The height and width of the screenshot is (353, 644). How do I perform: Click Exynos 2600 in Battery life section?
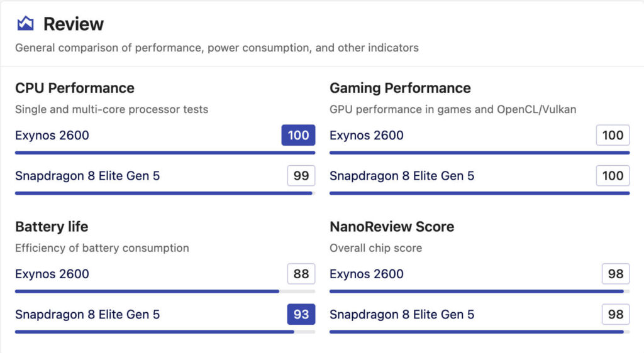click(x=52, y=274)
